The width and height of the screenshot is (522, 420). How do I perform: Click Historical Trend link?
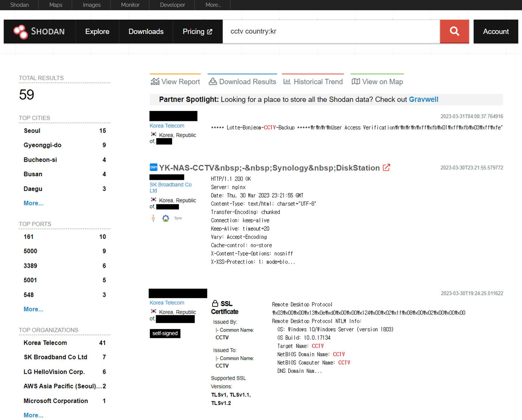pos(313,81)
